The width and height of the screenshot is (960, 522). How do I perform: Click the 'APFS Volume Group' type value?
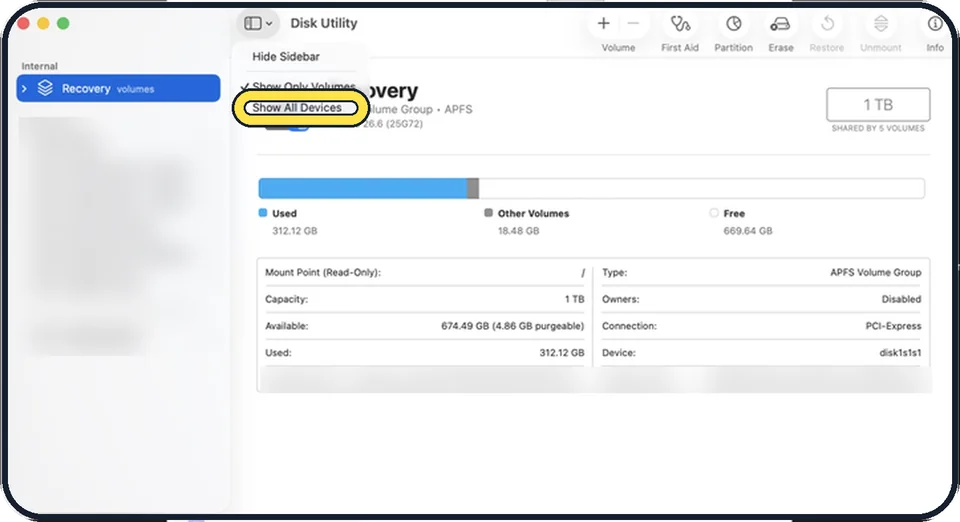click(876, 272)
